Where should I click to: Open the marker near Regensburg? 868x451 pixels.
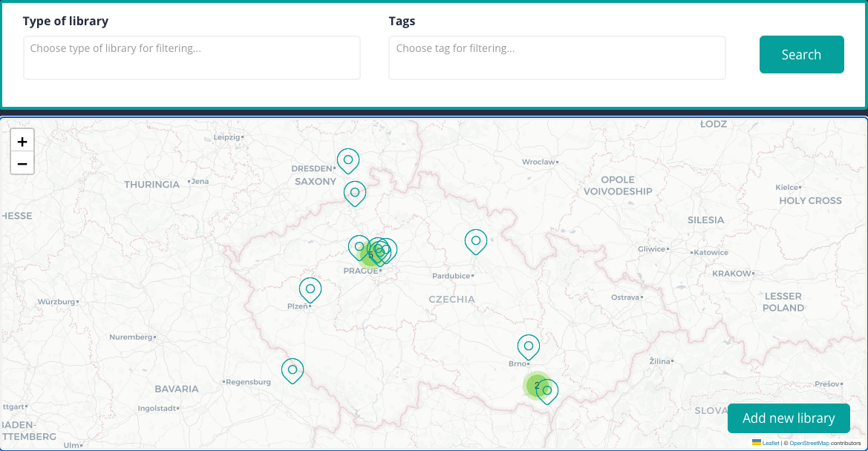pyautogui.click(x=293, y=369)
